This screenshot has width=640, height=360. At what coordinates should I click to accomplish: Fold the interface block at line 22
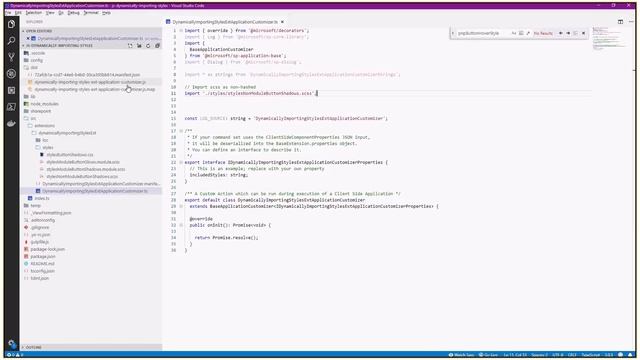click(x=181, y=162)
